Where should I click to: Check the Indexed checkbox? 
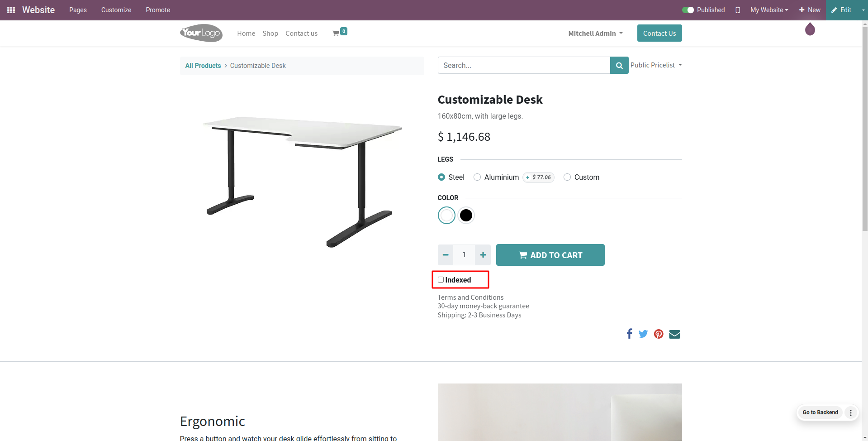441,280
